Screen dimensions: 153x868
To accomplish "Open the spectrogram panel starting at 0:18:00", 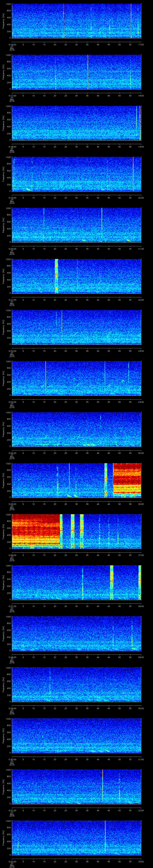I will 76,123.
